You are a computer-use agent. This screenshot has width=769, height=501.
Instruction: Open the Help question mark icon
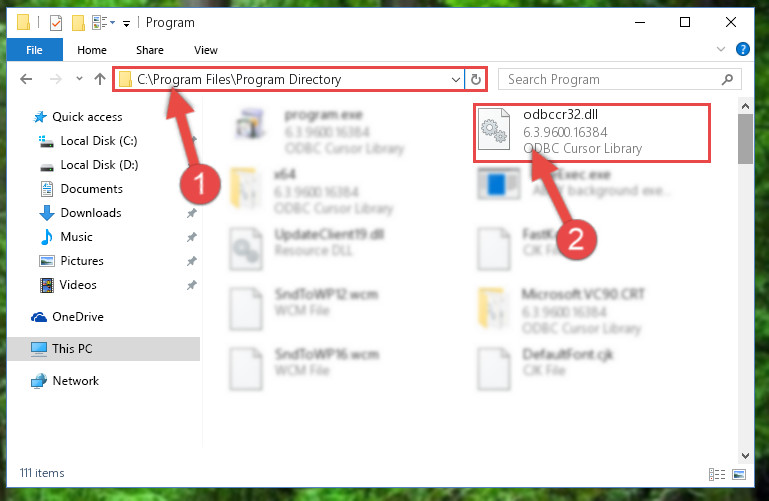pyautogui.click(x=743, y=49)
